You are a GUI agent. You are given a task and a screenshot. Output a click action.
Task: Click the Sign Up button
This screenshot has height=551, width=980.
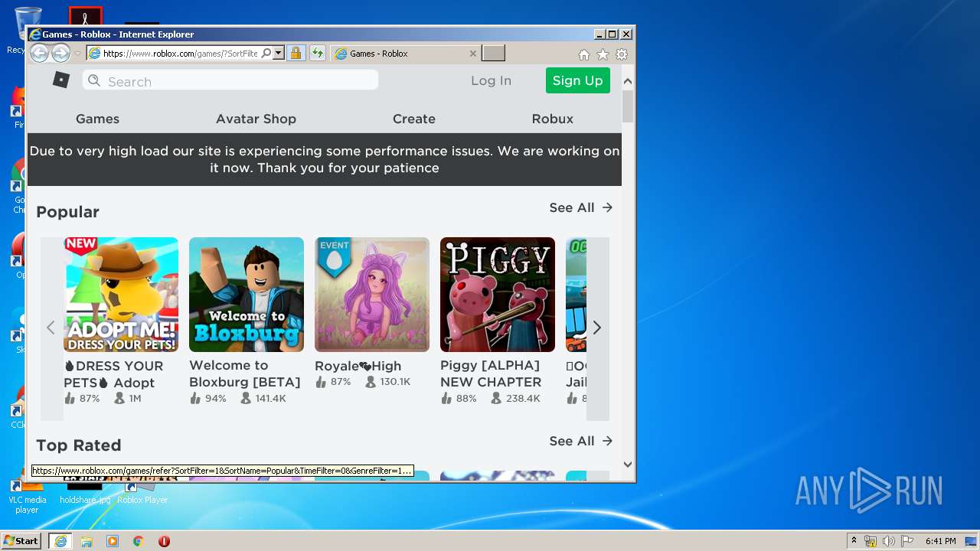point(577,80)
